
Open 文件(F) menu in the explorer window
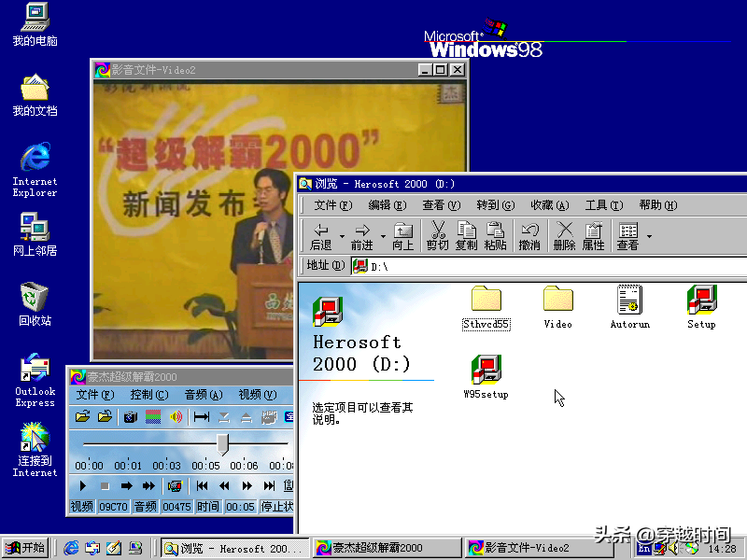pyautogui.click(x=333, y=205)
